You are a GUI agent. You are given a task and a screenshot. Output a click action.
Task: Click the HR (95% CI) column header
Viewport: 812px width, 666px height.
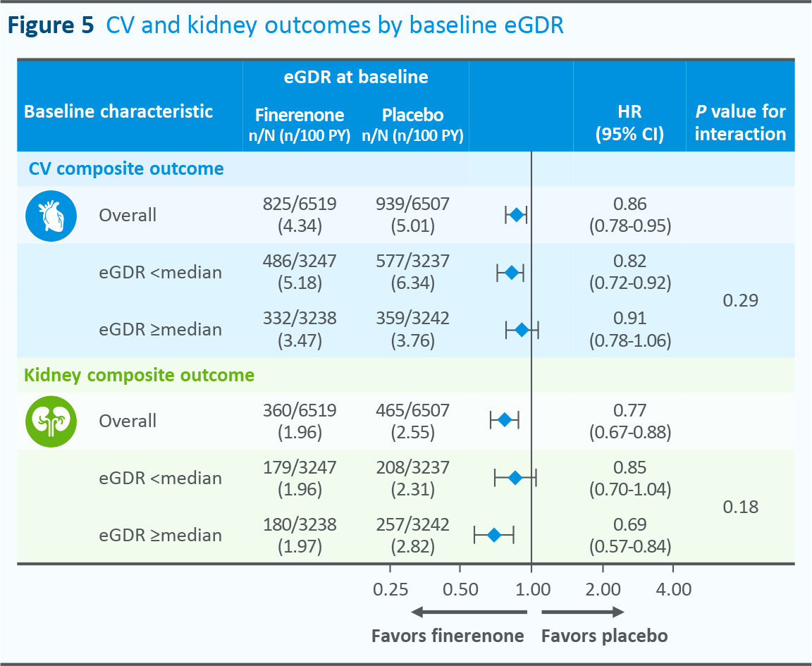pyautogui.click(x=630, y=123)
